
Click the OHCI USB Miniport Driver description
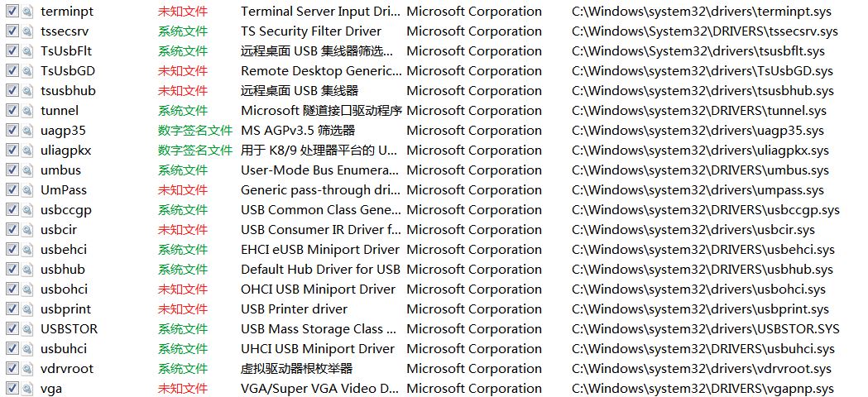click(319, 289)
